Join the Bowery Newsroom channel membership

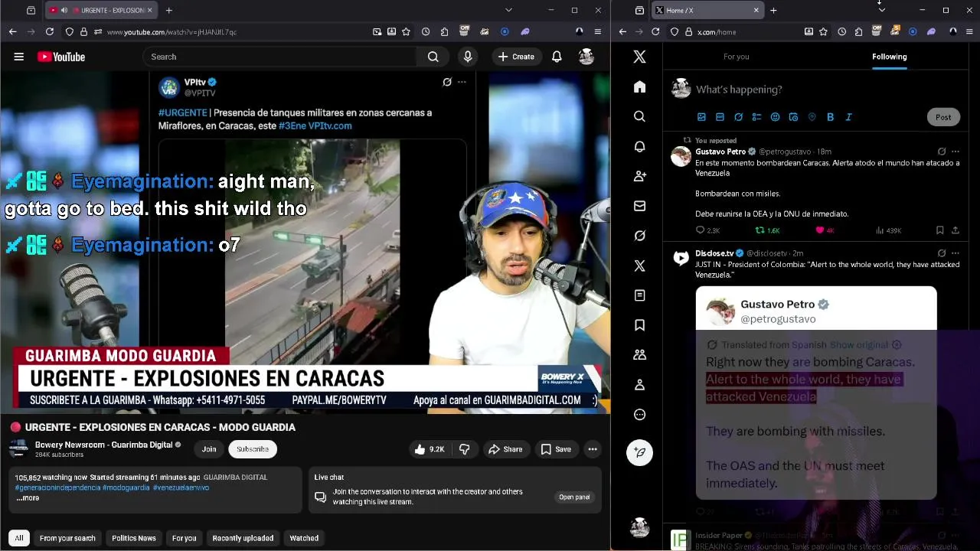coord(209,449)
